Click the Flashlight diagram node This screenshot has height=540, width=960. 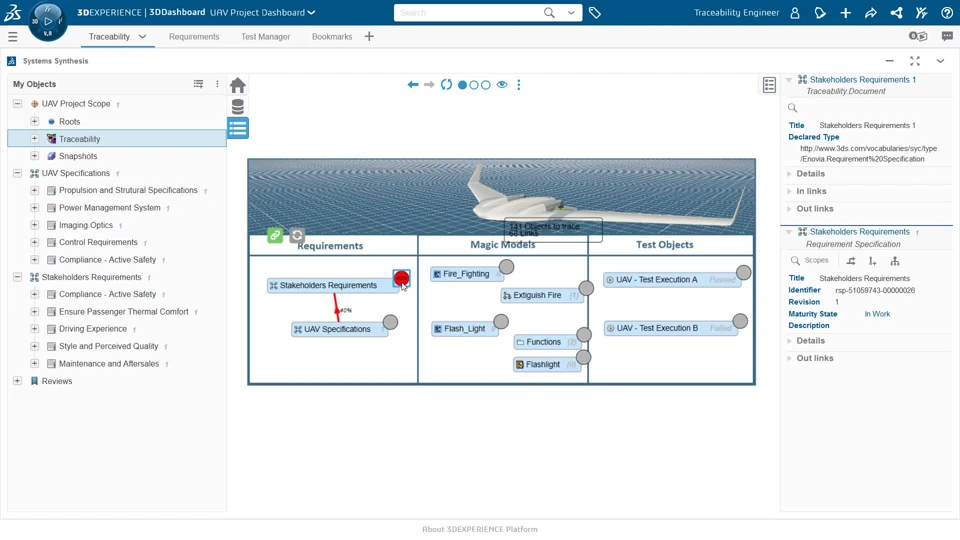[x=547, y=364]
